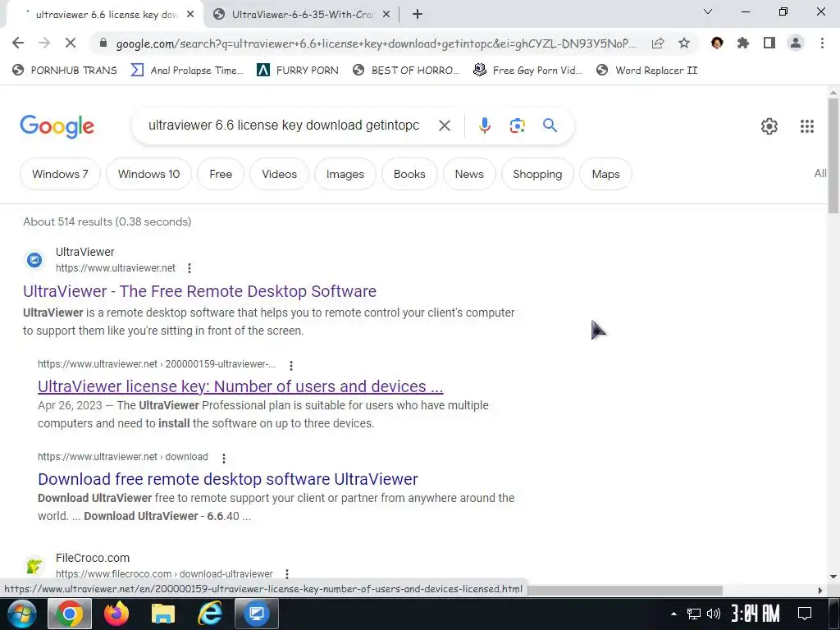This screenshot has height=630, width=840.
Task: Click the horizontal scrollbar right arrow
Action: pos(820,590)
